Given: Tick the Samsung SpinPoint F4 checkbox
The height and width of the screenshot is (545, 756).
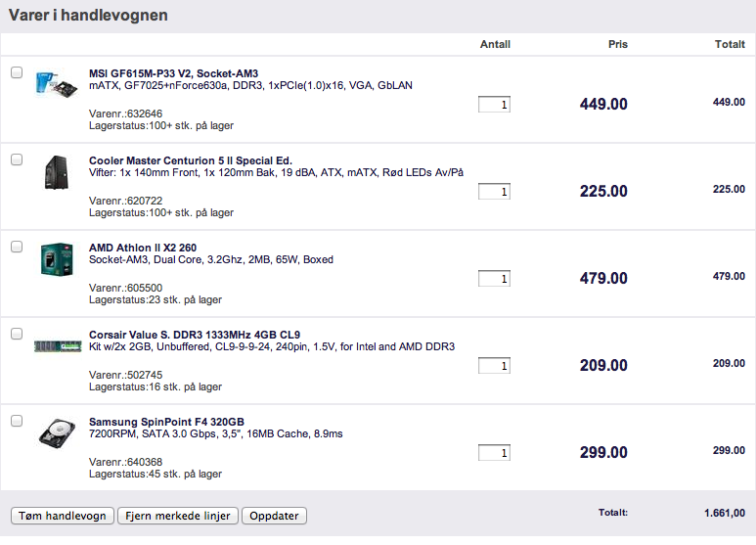Looking at the screenshot, I should point(16,421).
